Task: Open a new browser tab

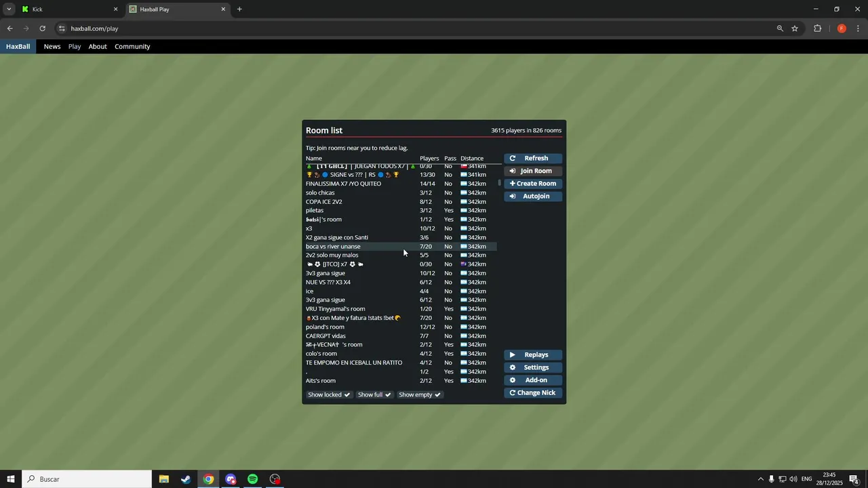Action: pos(239,9)
